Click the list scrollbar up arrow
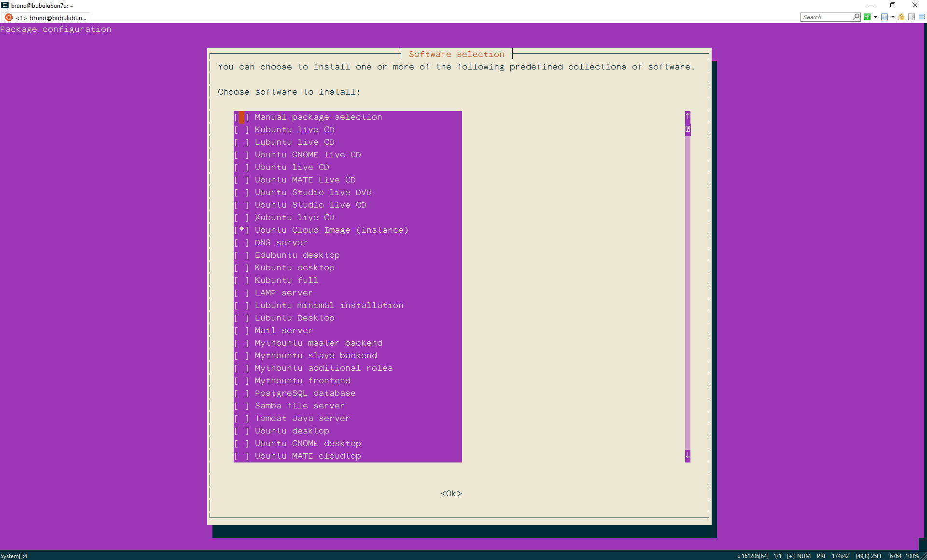927x560 pixels. 688,116
